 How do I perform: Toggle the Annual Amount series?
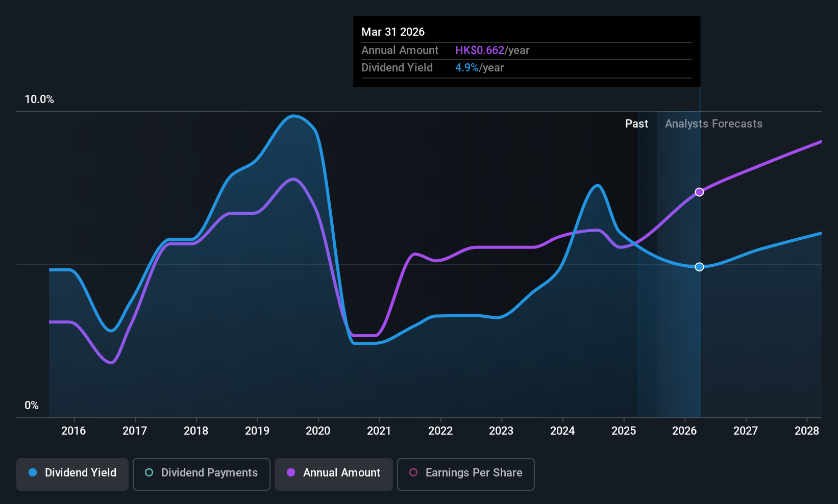click(x=334, y=474)
